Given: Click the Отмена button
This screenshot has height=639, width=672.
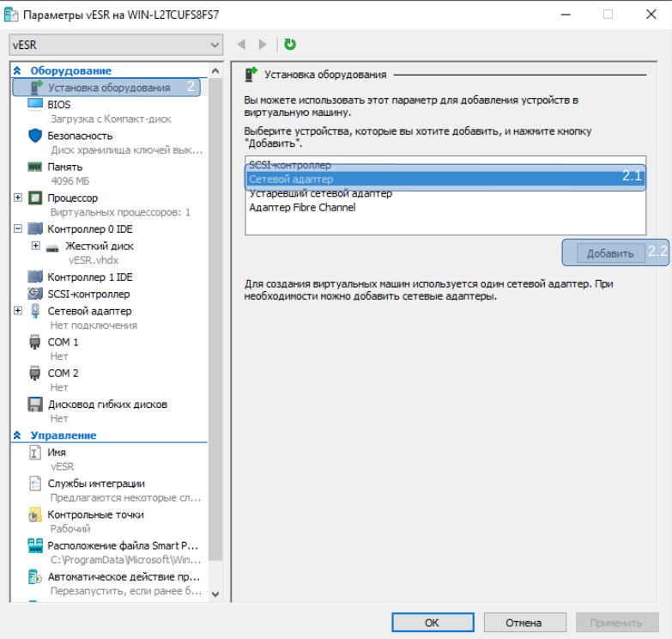Looking at the screenshot, I should tap(524, 623).
